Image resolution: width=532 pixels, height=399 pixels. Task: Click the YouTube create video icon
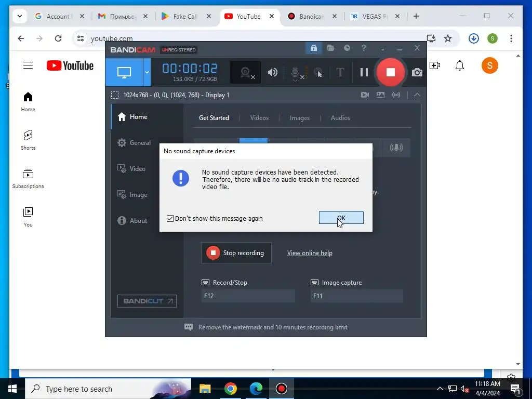435,65
